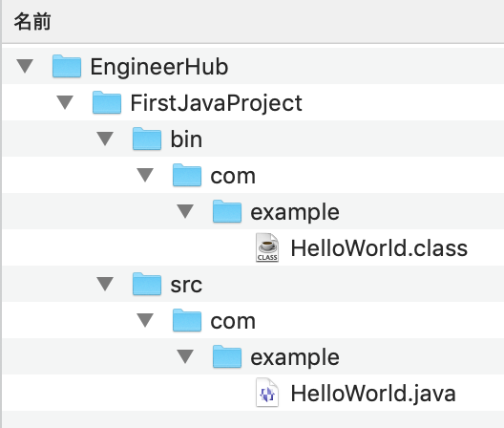The image size is (504, 428).
Task: Select the HelloWorld.class file name
Action: tap(379, 248)
